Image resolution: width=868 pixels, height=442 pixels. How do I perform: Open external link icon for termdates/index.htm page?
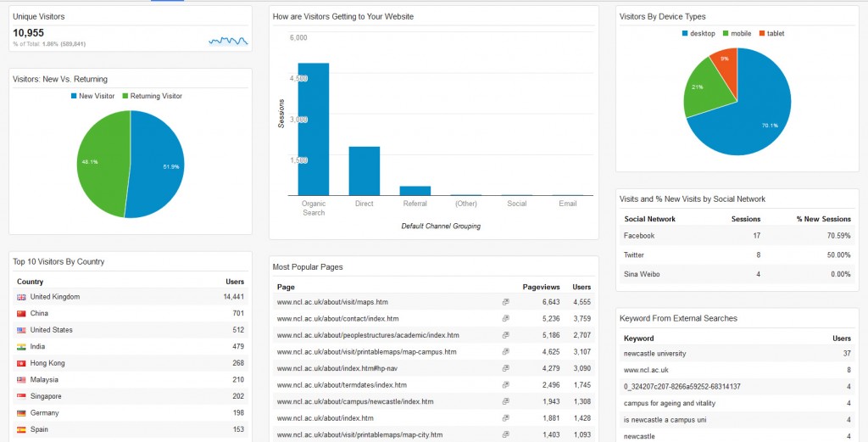(x=505, y=385)
